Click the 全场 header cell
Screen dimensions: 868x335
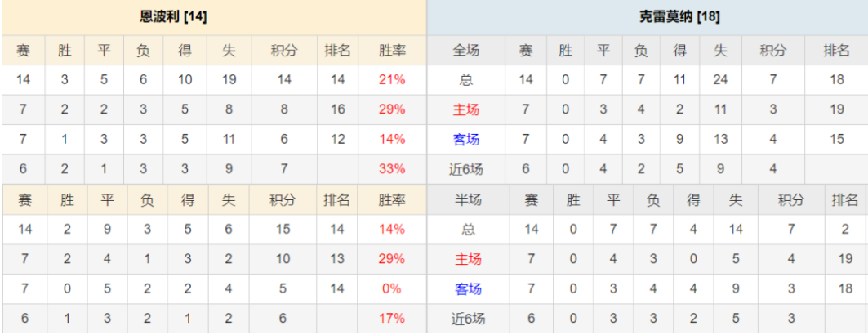click(x=466, y=51)
